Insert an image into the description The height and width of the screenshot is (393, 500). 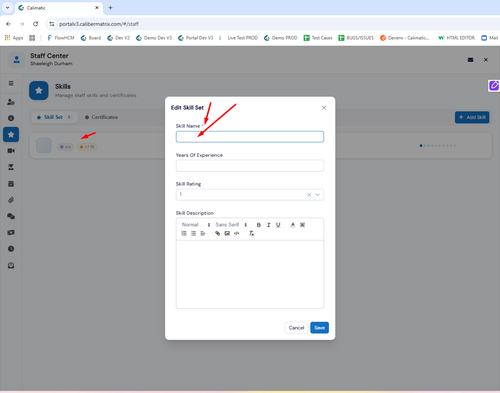227,233
